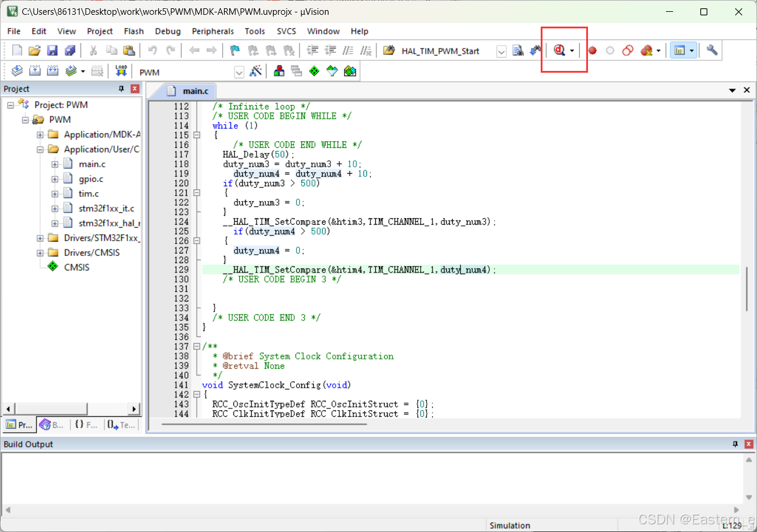Rebuild all target files
757x532 pixels.
(52, 71)
